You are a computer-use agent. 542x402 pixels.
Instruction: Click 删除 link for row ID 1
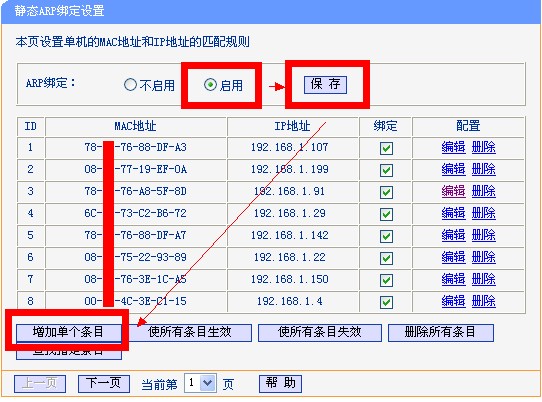pos(484,147)
